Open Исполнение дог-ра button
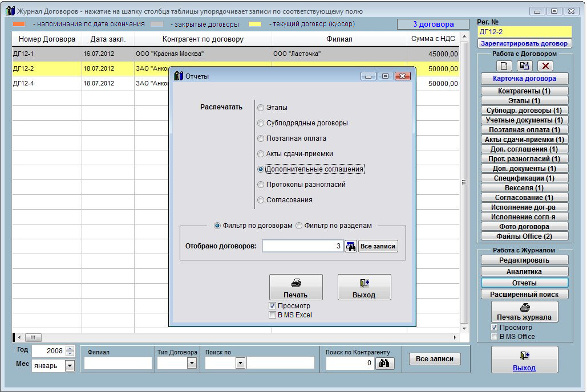This screenshot has height=392, width=587. tap(524, 207)
